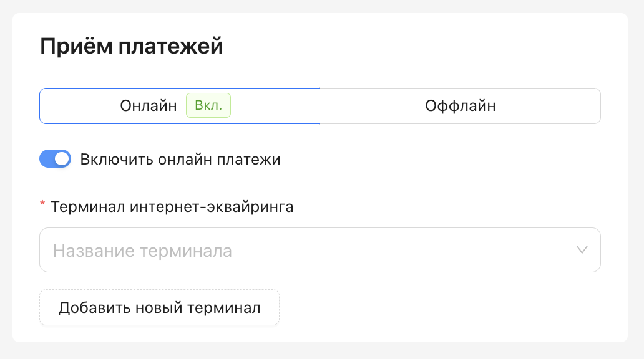
Task: Click the word Оффлайн in the tab
Action: [461, 106]
